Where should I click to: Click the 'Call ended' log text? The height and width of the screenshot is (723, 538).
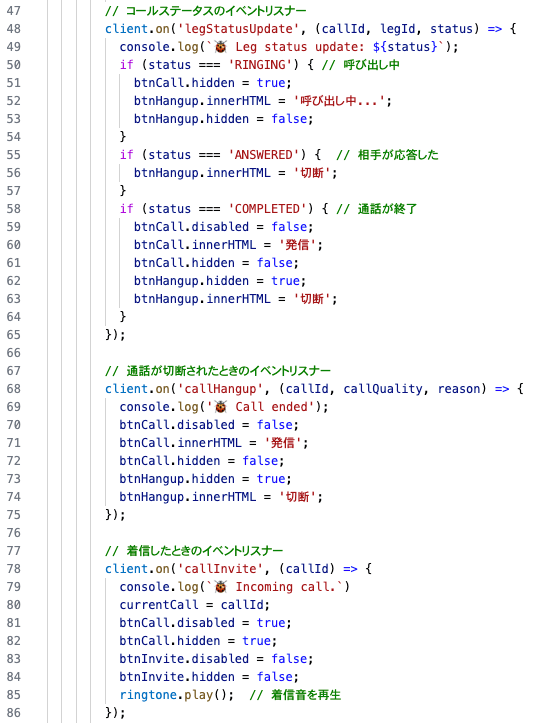click(271, 407)
